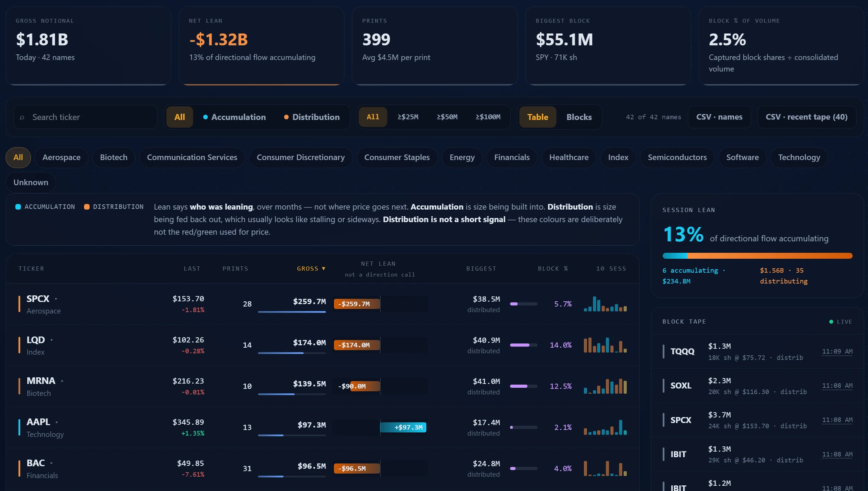Switch to the Table view

[538, 117]
